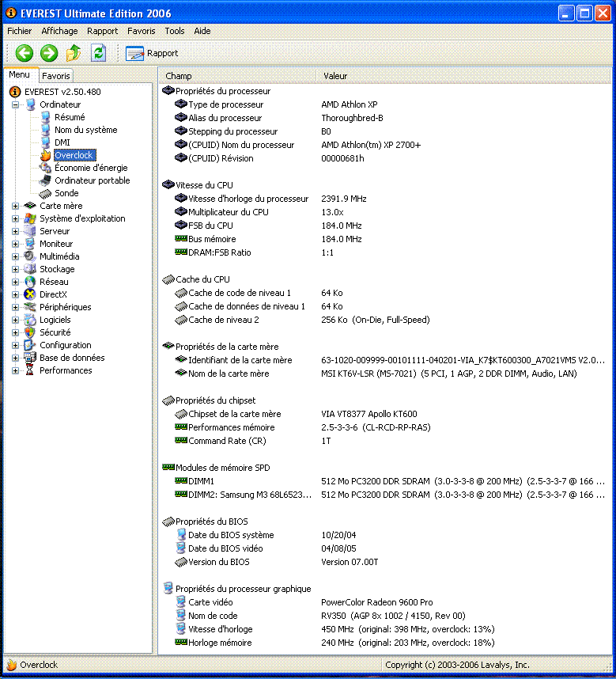
Task: Open the Favoris menu
Action: click(141, 31)
